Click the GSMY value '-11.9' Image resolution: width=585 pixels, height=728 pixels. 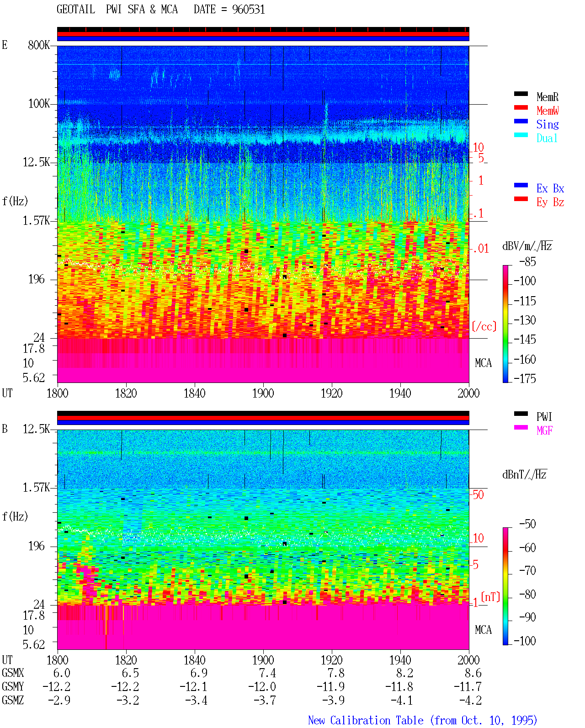tap(331, 687)
